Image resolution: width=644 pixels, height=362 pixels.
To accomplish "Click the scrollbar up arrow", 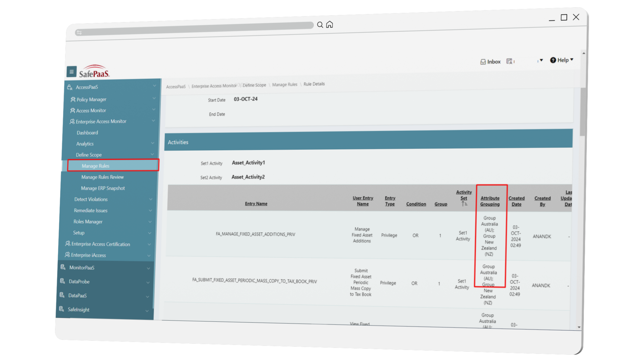I will coord(584,53).
